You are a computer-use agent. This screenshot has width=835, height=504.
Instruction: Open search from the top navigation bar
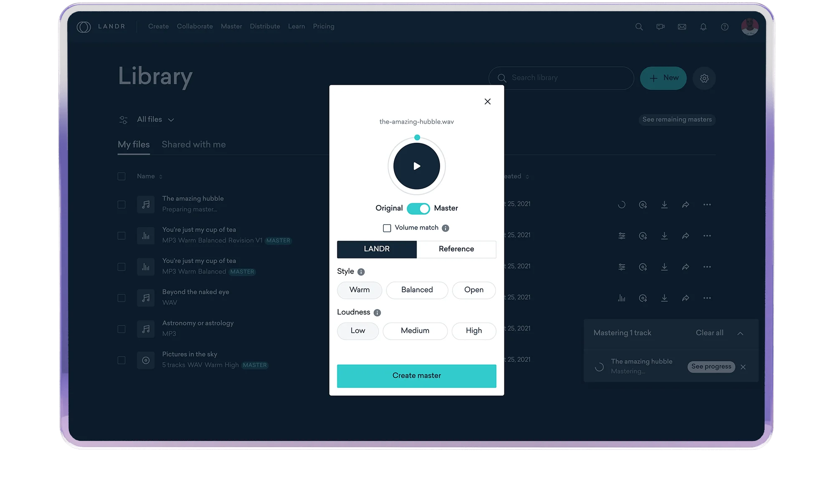tap(639, 27)
